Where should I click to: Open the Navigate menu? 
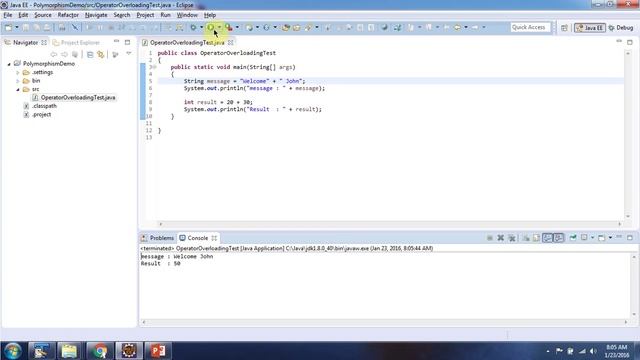96,15
